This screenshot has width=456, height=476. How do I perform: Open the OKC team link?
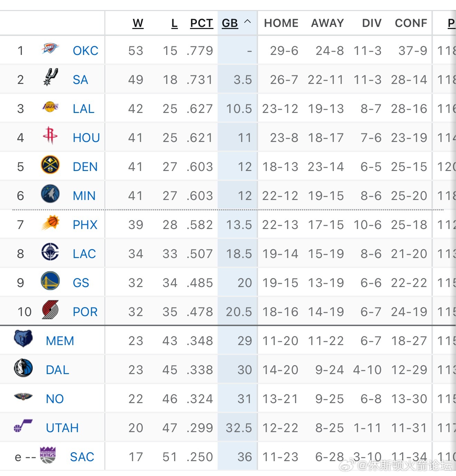pyautogui.click(x=85, y=51)
